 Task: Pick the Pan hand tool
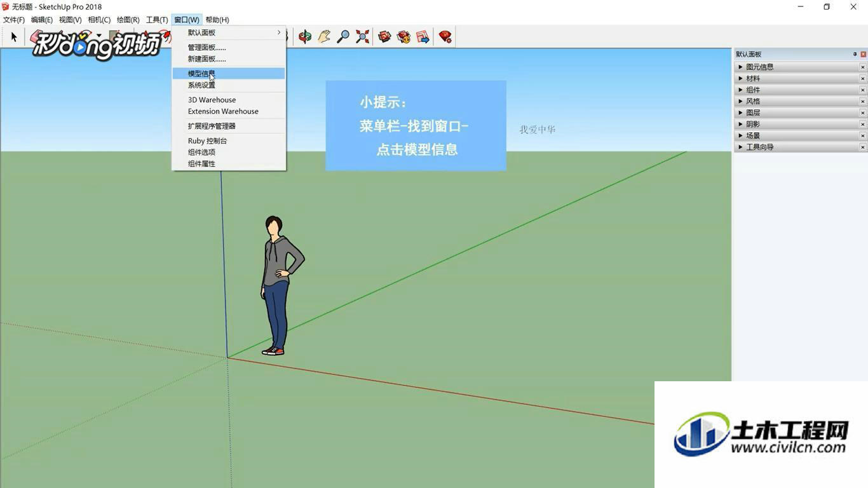click(324, 37)
